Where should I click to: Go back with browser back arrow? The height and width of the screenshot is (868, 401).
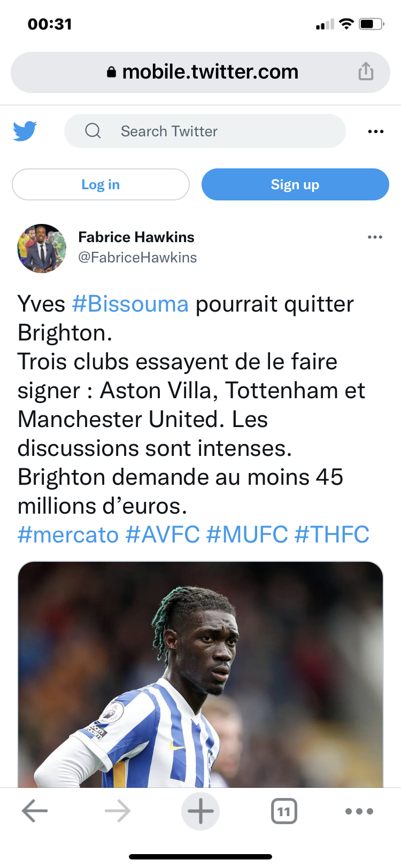(35, 811)
